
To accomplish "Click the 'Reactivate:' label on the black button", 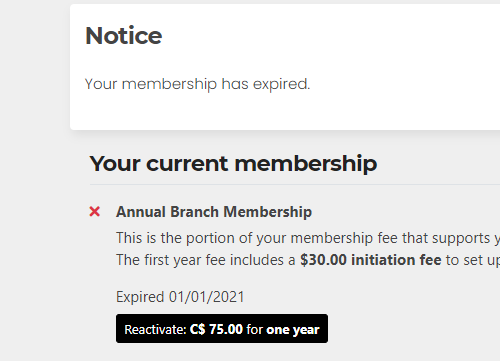I will point(155,330).
